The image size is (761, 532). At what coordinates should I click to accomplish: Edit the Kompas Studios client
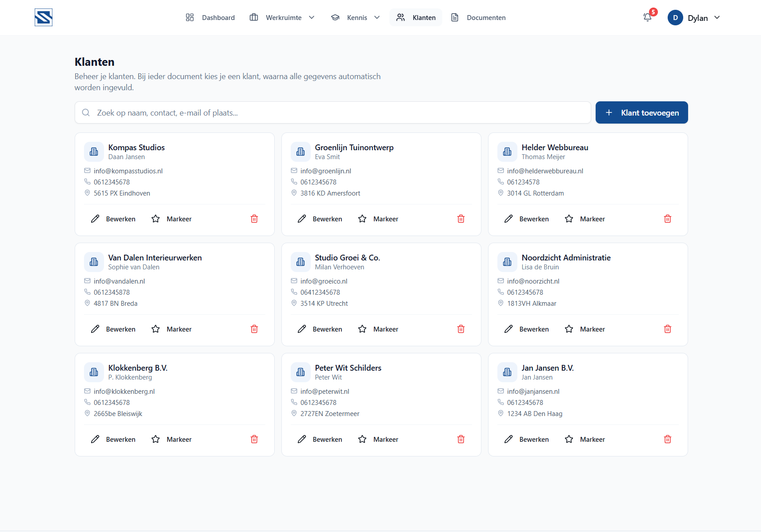(x=113, y=219)
